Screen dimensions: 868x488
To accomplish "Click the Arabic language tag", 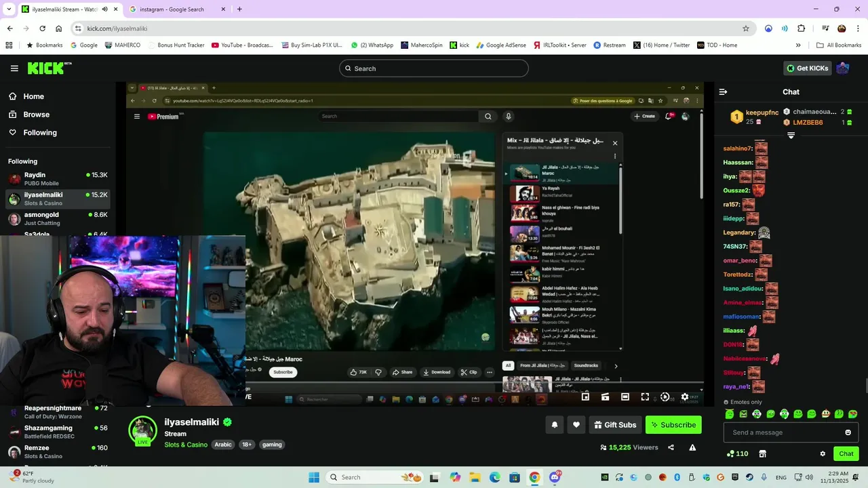I will pos(223,445).
